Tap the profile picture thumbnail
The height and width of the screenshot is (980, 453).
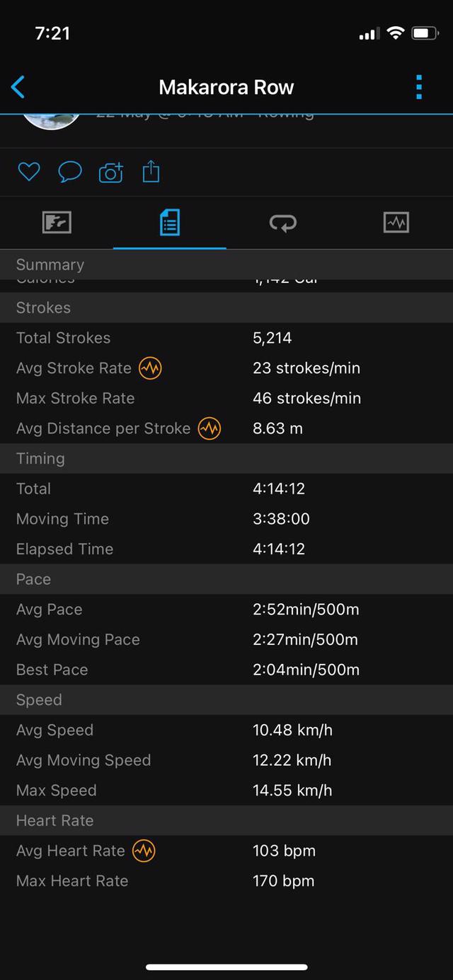(x=51, y=122)
